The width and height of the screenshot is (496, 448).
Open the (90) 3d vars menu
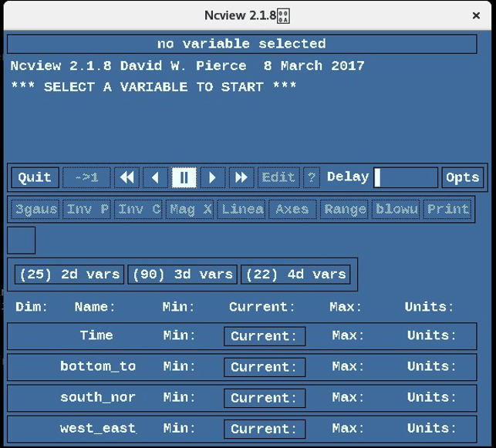pyautogui.click(x=183, y=274)
